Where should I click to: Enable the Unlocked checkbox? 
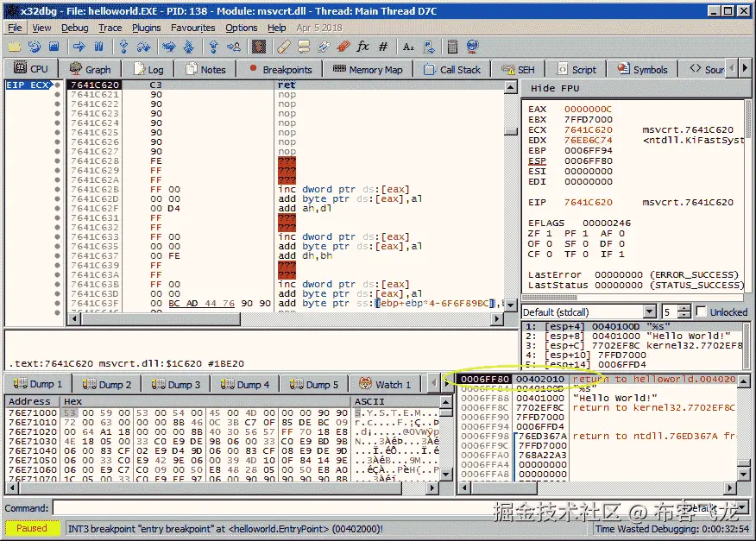pos(702,311)
